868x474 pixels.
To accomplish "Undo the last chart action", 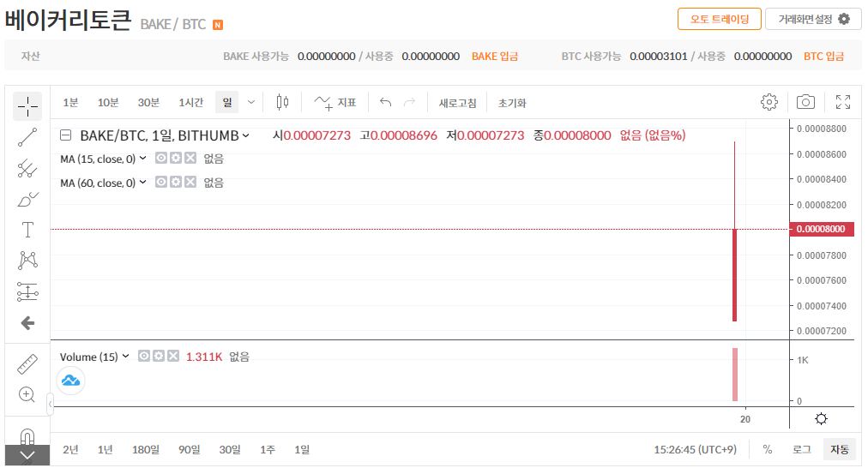I will [x=386, y=102].
